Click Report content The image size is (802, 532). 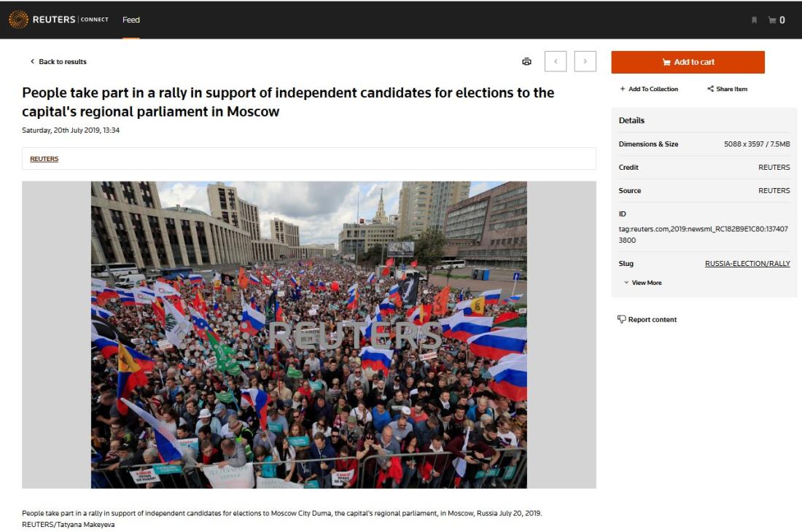click(x=647, y=319)
